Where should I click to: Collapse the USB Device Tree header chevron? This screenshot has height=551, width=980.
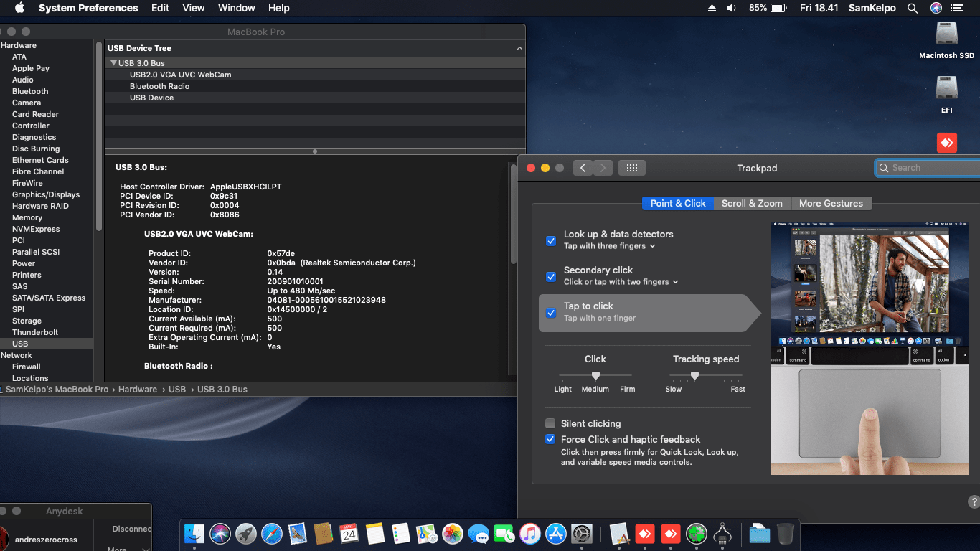[519, 48]
